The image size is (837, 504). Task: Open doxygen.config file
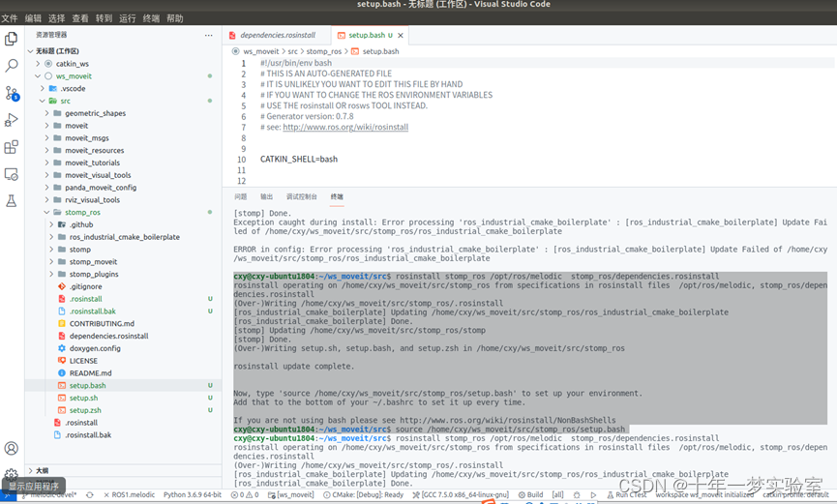pyautogui.click(x=95, y=348)
